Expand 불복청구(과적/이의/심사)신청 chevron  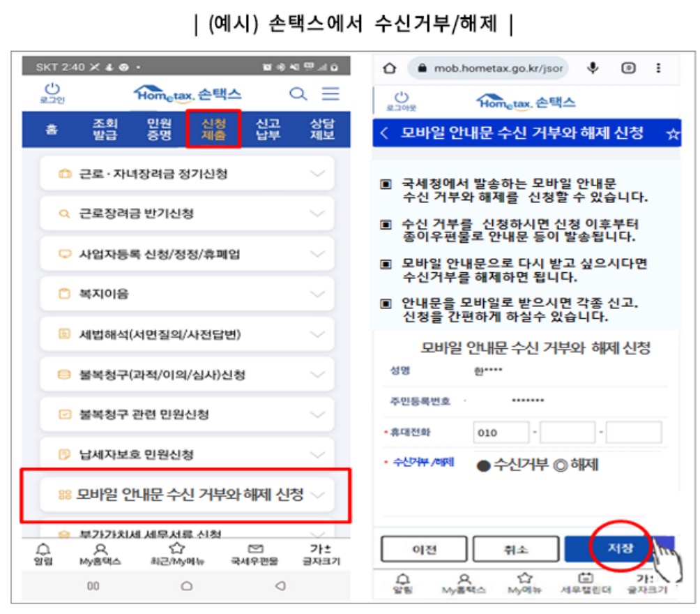click(x=317, y=375)
